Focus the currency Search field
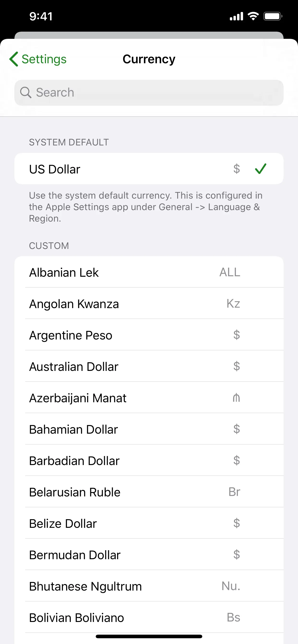The image size is (298, 644). pos(149,93)
